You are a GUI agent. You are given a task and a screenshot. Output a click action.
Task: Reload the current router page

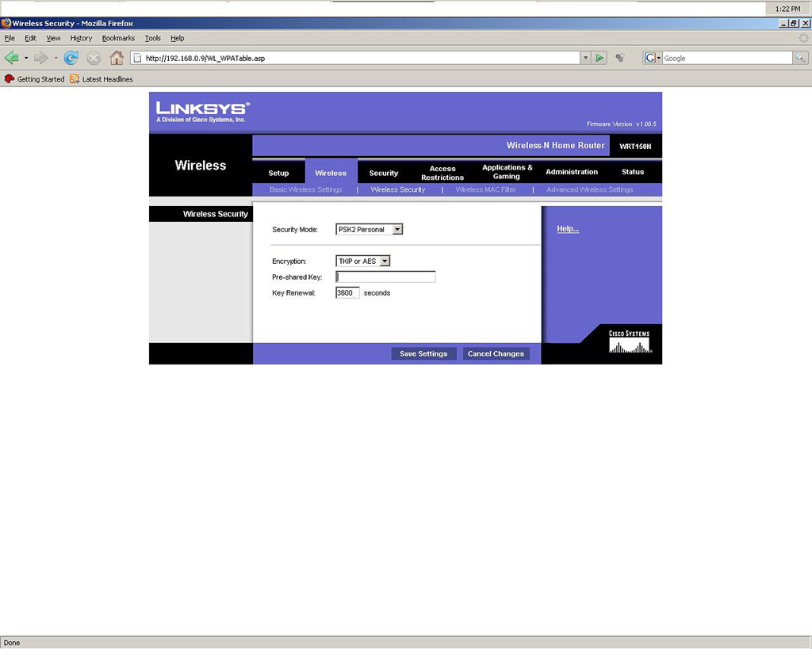71,58
